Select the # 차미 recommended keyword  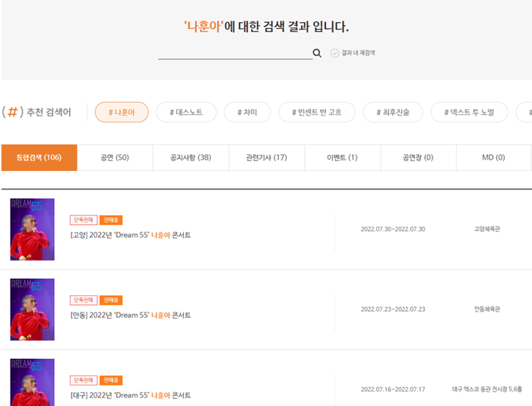coord(247,112)
